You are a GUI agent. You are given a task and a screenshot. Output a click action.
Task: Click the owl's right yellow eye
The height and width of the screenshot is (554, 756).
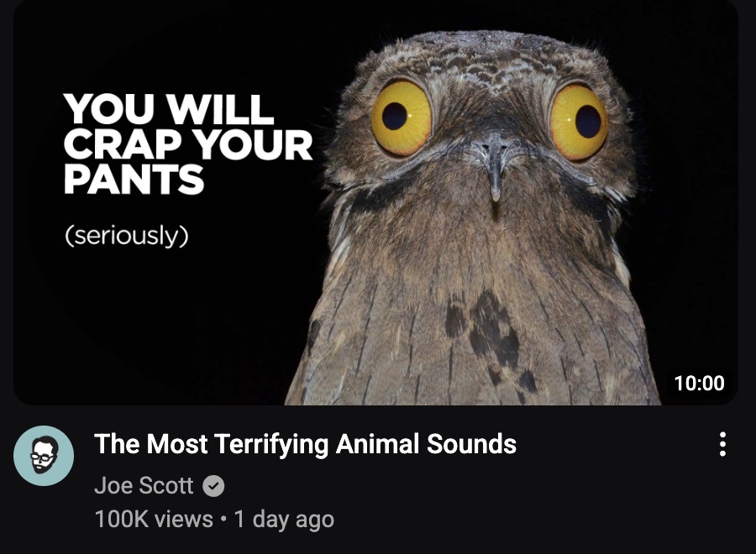(579, 122)
